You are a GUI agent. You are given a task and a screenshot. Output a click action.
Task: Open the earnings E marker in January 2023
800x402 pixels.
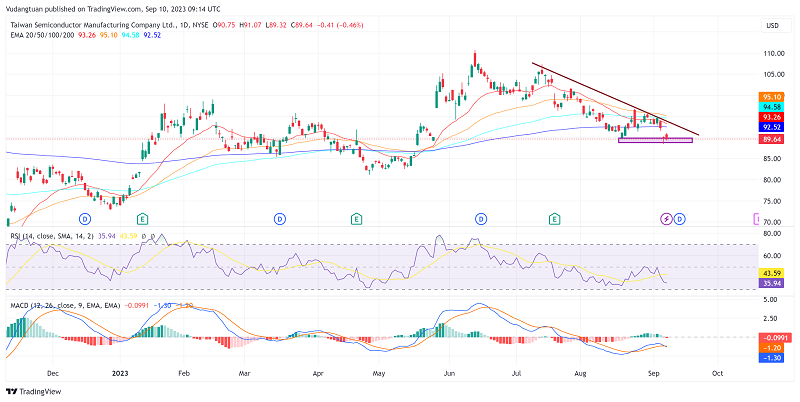143,218
